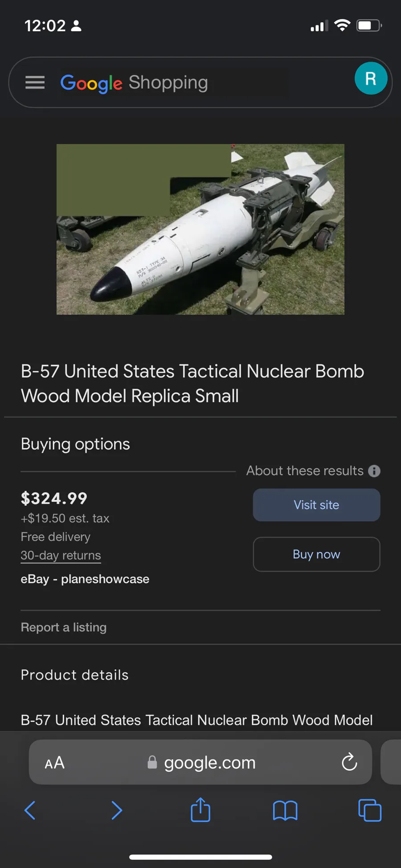Image resolution: width=401 pixels, height=868 pixels.
Task: Open the AA reader settings menu
Action: coord(55,763)
